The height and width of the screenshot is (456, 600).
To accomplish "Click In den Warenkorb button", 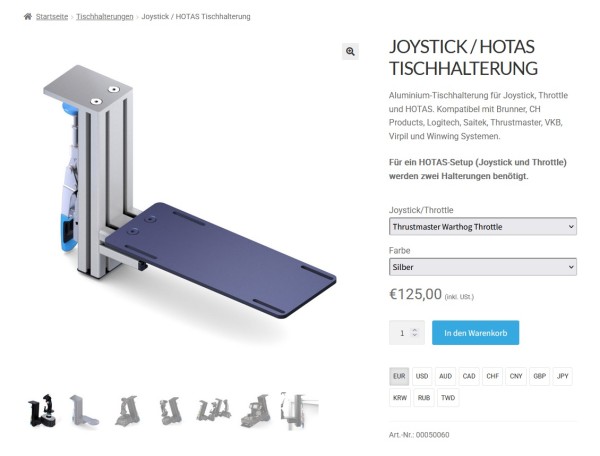I will (x=476, y=333).
